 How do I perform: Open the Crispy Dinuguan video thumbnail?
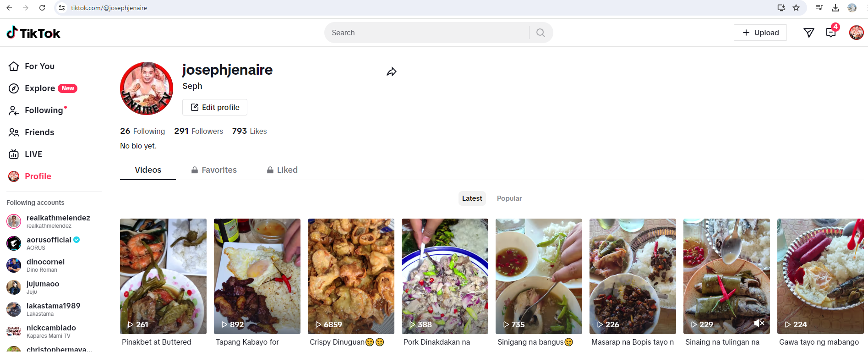351,276
